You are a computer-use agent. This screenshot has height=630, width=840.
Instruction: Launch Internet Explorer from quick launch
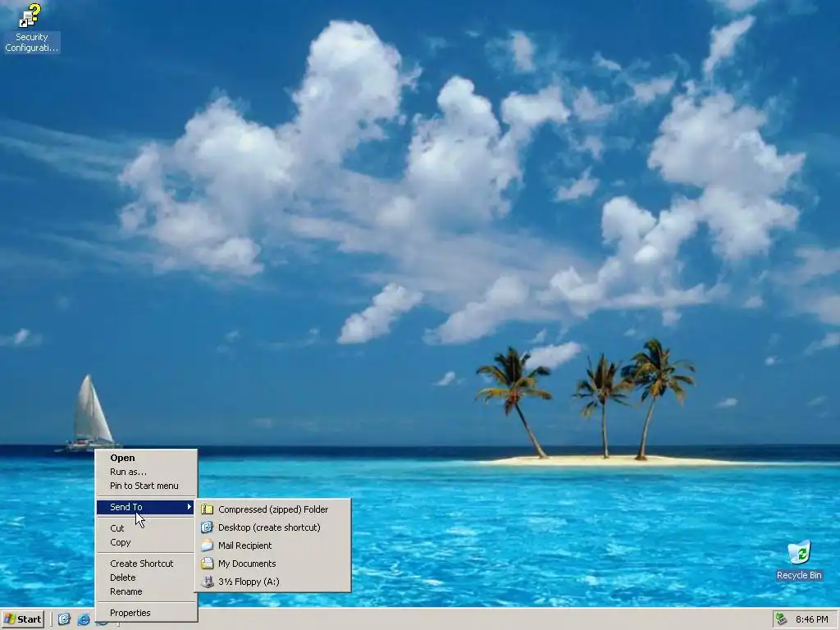[x=84, y=619]
